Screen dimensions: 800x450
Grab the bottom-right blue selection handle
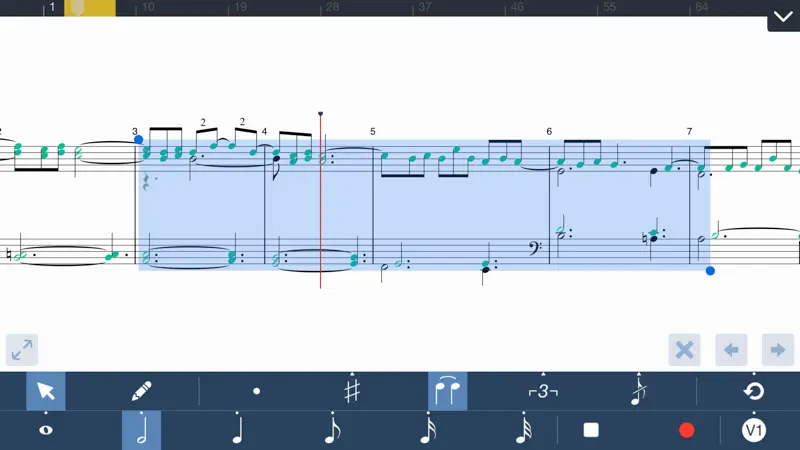click(x=710, y=271)
